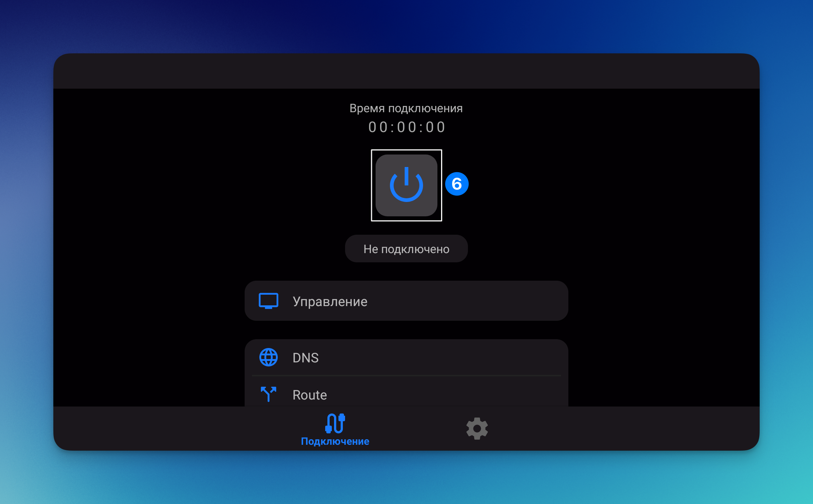Open the DNS settings entry
The width and height of the screenshot is (813, 504).
(x=305, y=358)
